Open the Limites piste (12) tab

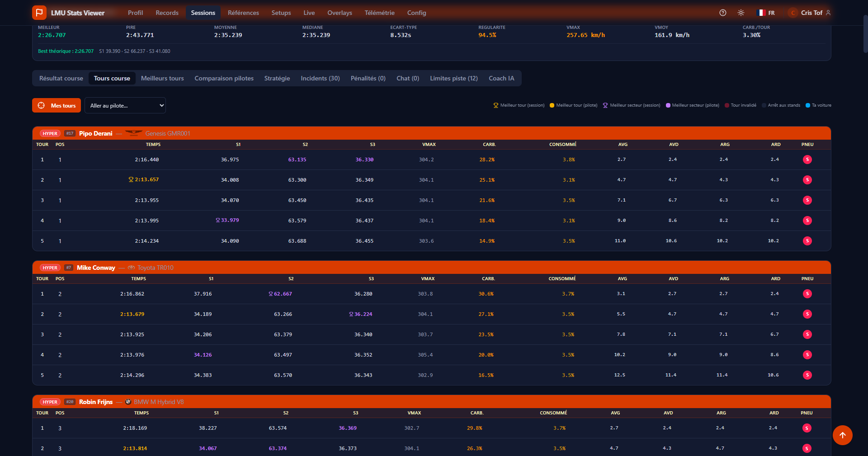tap(453, 78)
